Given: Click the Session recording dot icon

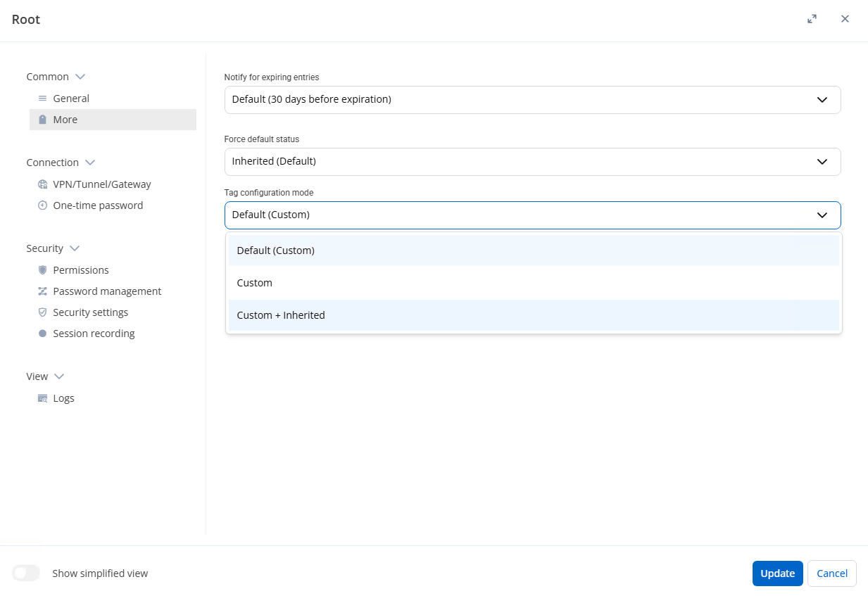Looking at the screenshot, I should pos(42,334).
